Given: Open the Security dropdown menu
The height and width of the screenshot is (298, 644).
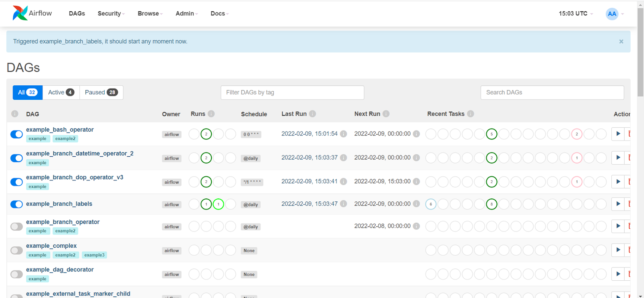Looking at the screenshot, I should (111, 13).
